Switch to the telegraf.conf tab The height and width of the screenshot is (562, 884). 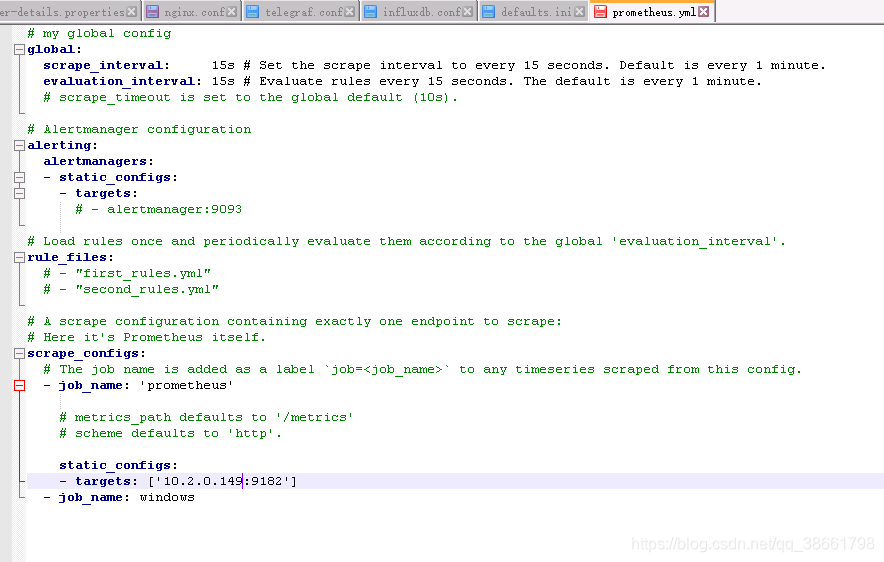tap(300, 12)
